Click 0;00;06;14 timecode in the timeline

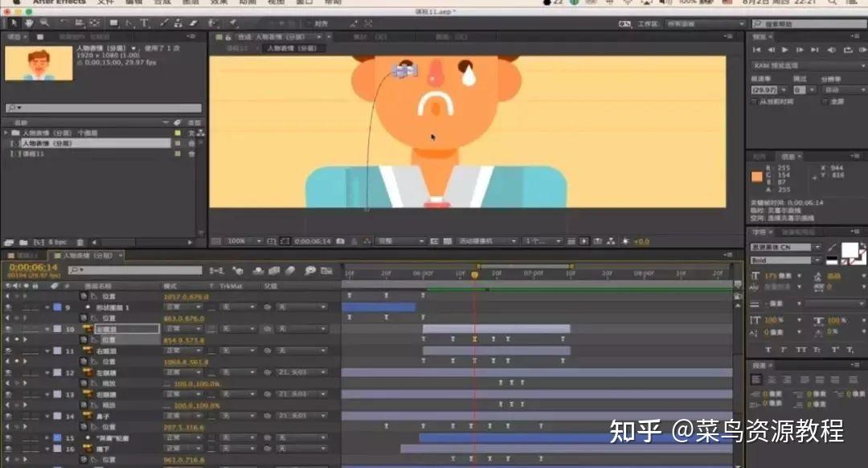[33, 268]
